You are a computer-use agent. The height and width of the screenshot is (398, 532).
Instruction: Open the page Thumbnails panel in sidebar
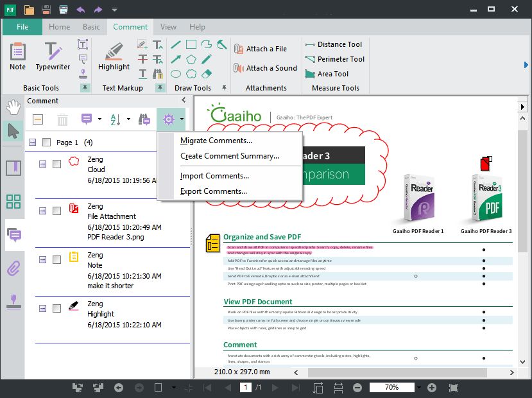click(13, 201)
